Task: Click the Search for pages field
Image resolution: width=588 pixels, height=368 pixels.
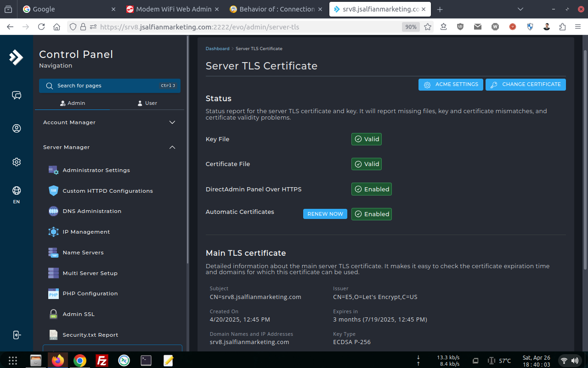Action: point(110,86)
